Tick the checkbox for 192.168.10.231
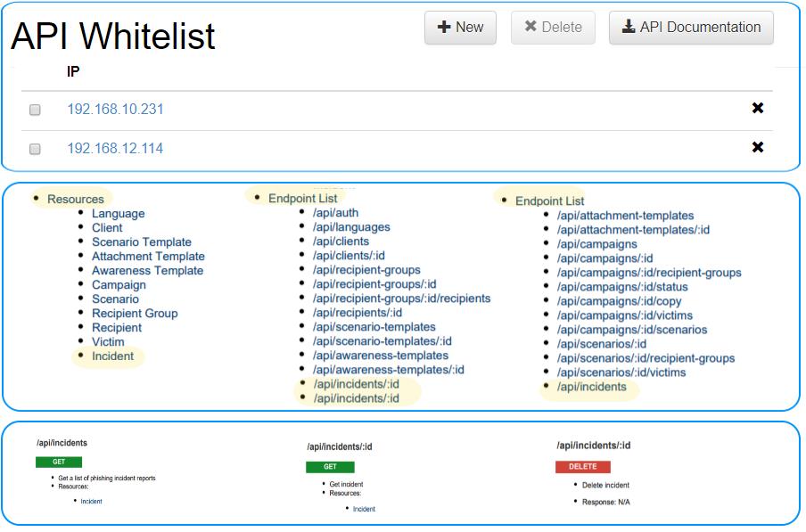The width and height of the screenshot is (806, 532). point(35,110)
